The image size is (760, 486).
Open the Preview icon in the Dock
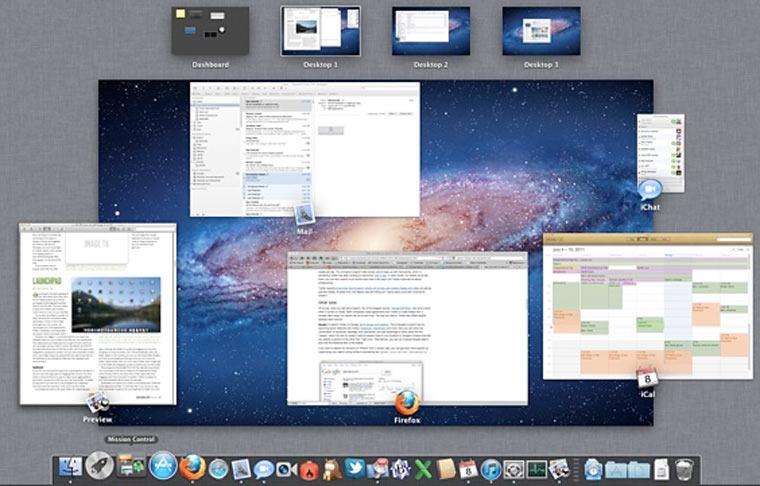click(x=559, y=469)
